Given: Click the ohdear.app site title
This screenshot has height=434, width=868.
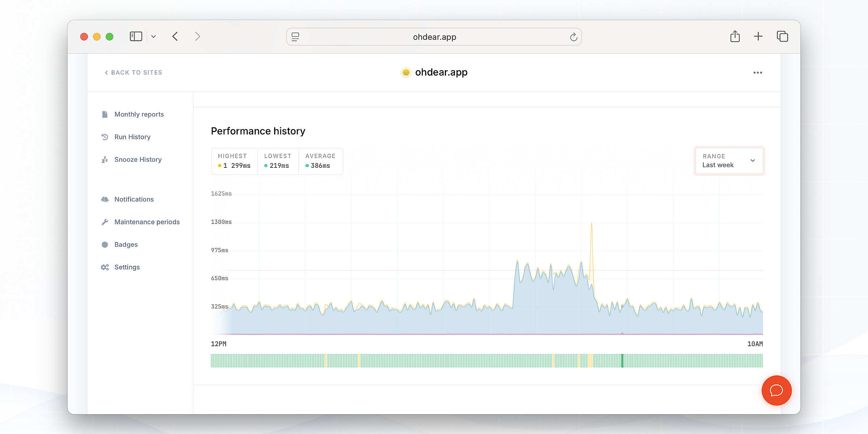Looking at the screenshot, I should (441, 72).
